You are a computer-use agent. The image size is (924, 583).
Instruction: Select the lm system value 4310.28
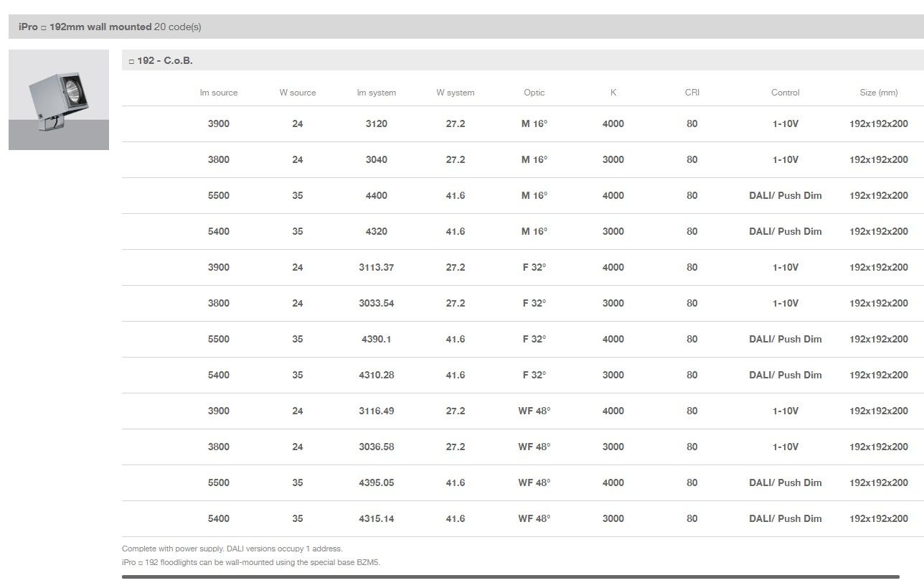click(377, 375)
